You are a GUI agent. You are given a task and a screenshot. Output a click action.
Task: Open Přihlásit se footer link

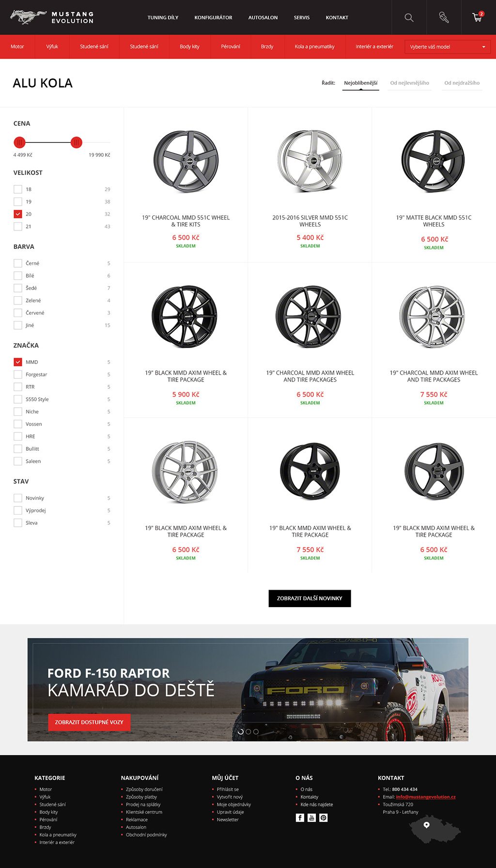228,789
